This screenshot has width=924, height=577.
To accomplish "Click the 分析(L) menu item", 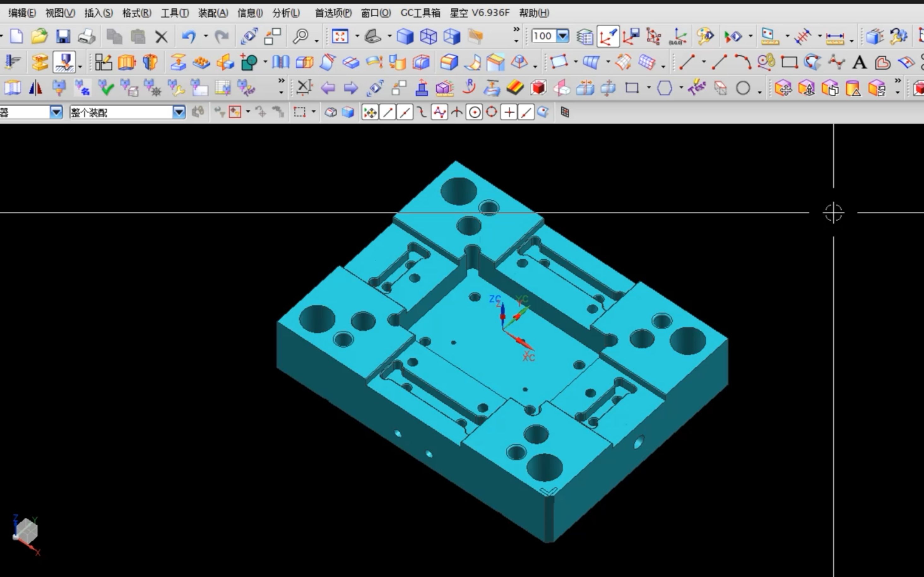I will point(286,13).
